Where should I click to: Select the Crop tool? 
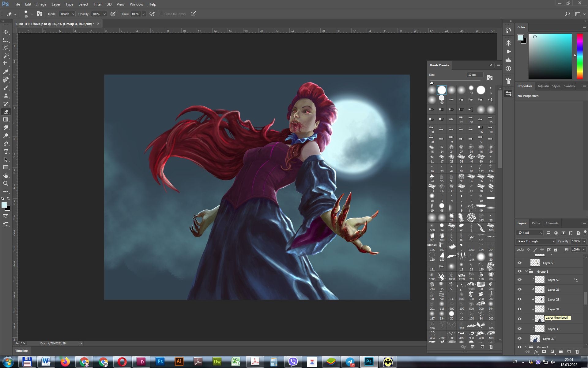point(6,64)
